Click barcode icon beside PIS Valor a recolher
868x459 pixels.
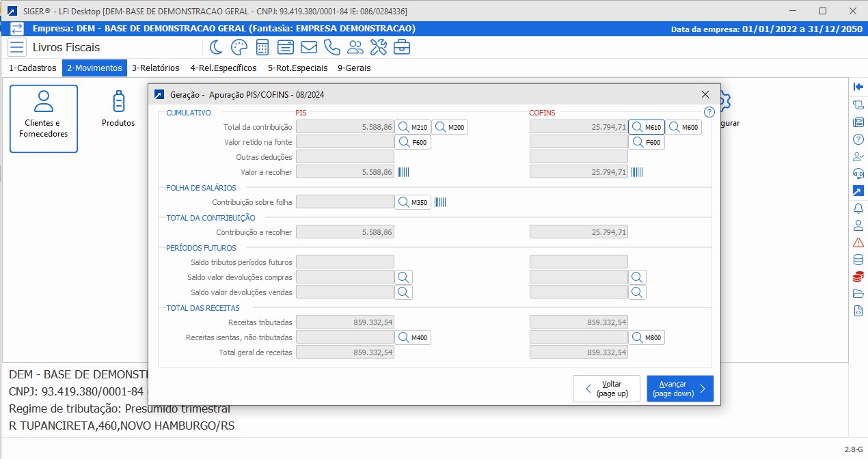click(403, 172)
